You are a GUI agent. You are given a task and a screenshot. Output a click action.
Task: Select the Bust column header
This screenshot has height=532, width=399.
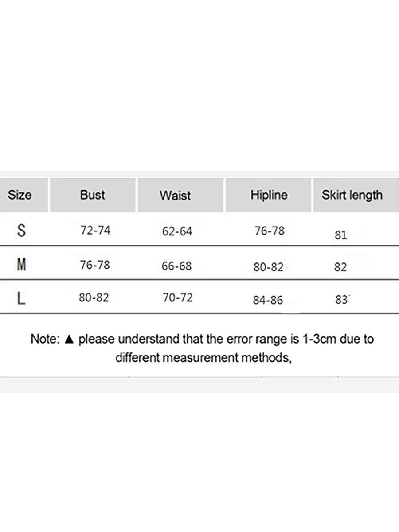[x=93, y=195]
